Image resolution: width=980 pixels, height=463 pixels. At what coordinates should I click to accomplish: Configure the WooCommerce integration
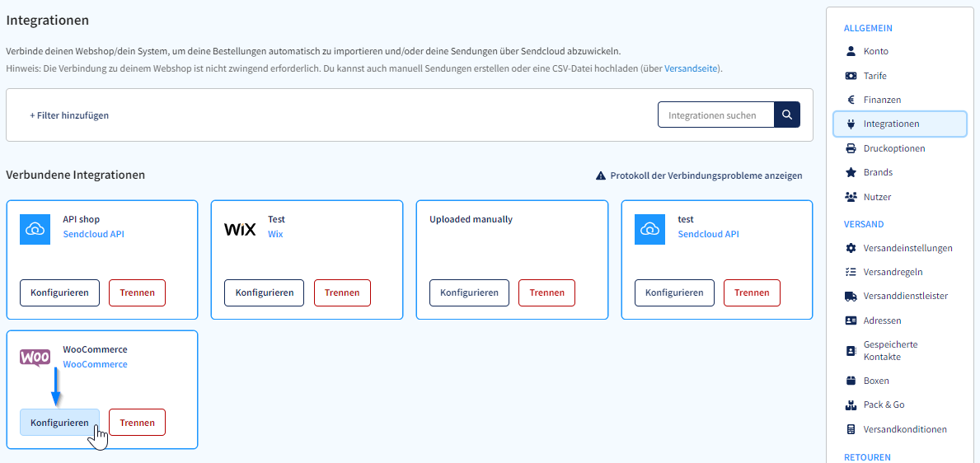click(59, 423)
